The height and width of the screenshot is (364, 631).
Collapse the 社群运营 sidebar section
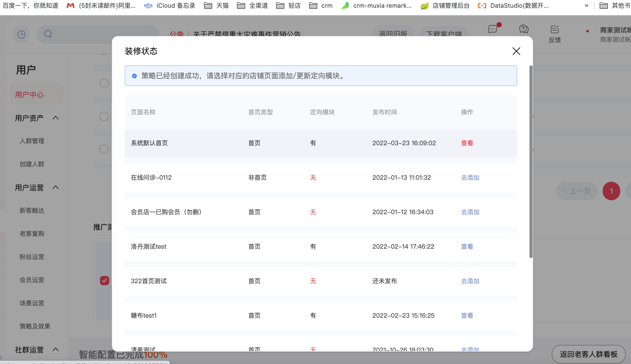[x=56, y=350]
